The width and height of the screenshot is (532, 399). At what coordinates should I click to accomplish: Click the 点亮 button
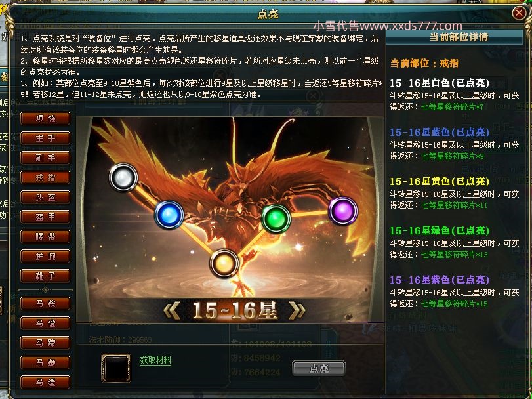[x=319, y=368]
